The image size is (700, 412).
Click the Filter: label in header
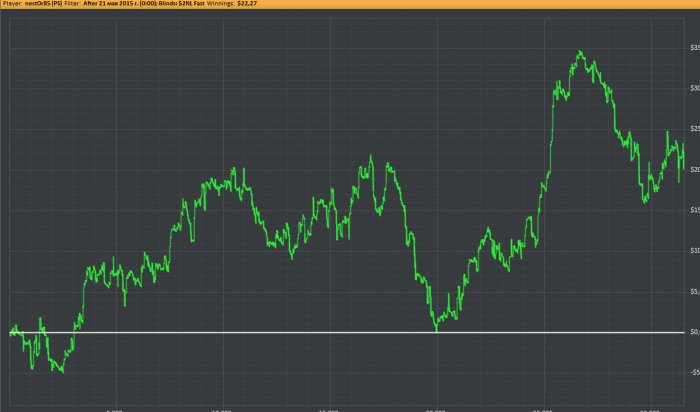(x=73, y=4)
